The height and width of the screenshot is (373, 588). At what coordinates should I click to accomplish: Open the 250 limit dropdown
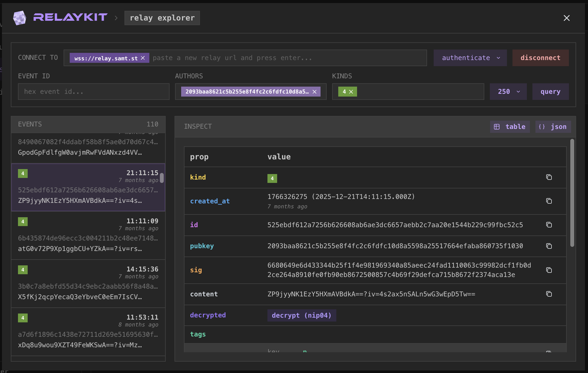pos(508,92)
